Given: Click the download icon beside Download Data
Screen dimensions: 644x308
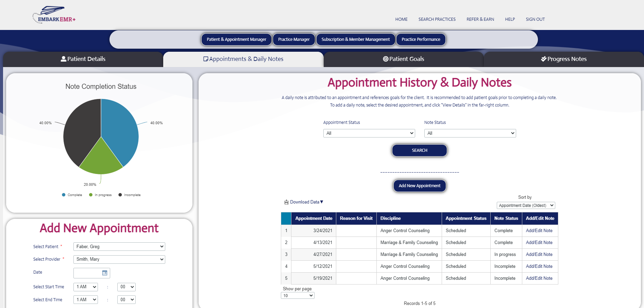Looking at the screenshot, I should (x=286, y=202).
